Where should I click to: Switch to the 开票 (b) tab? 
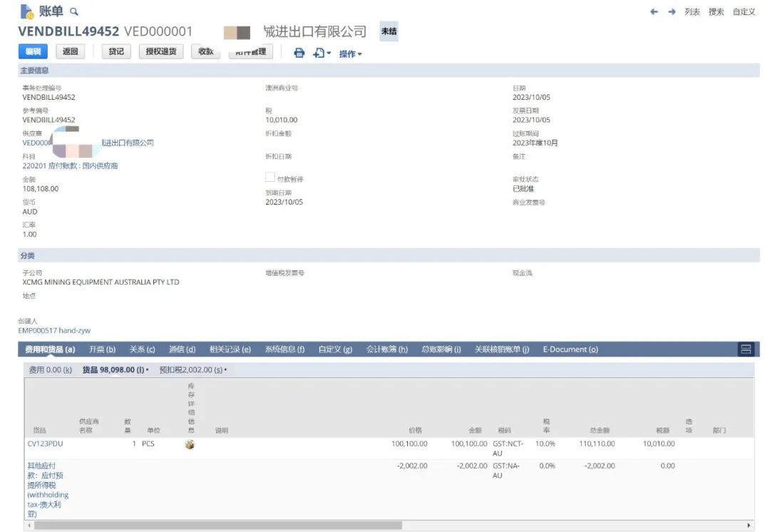point(102,349)
